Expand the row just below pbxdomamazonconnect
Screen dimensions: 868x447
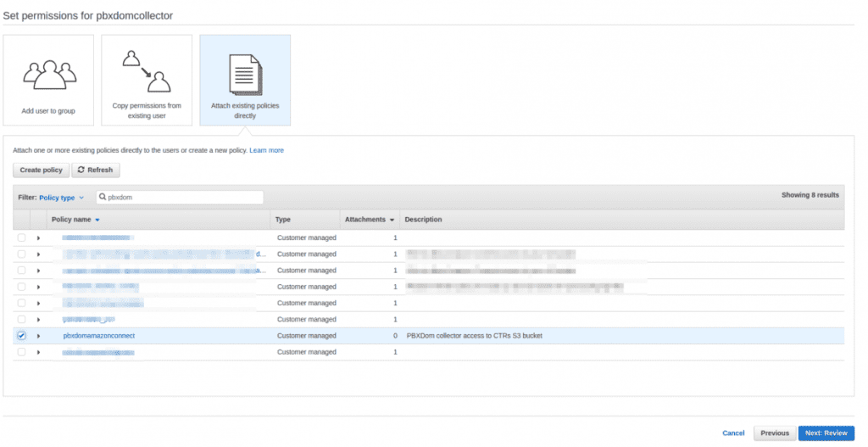[x=38, y=352]
